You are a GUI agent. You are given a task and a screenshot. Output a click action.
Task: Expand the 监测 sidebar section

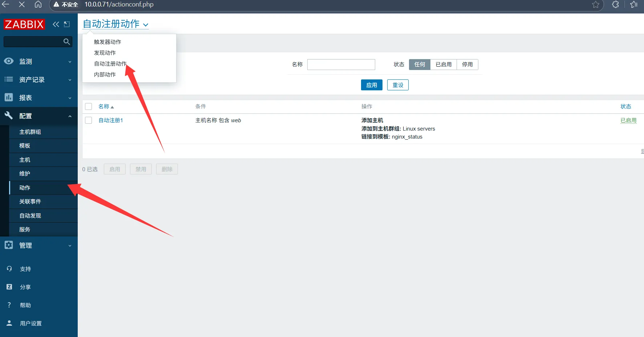39,62
